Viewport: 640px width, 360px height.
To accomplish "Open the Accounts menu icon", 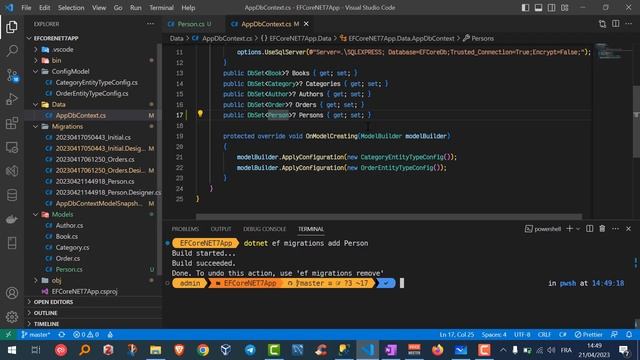I will 12,293.
